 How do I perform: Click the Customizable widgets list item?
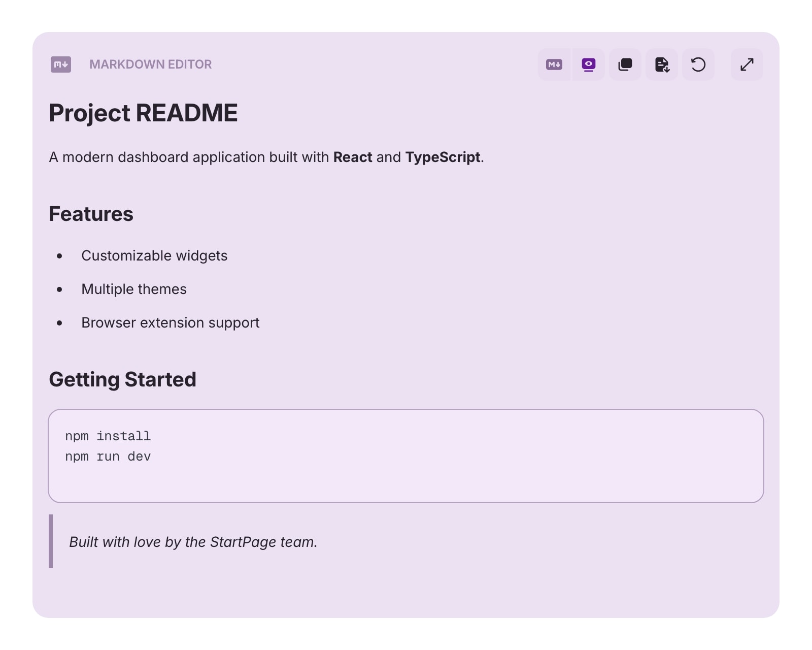pos(154,255)
